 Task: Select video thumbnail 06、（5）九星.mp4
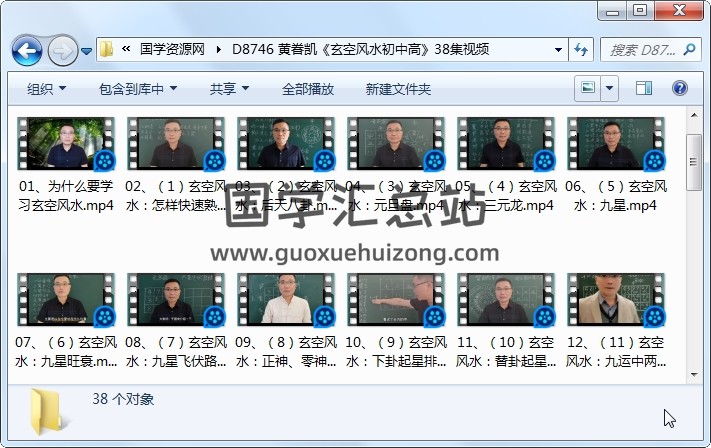coord(616,144)
